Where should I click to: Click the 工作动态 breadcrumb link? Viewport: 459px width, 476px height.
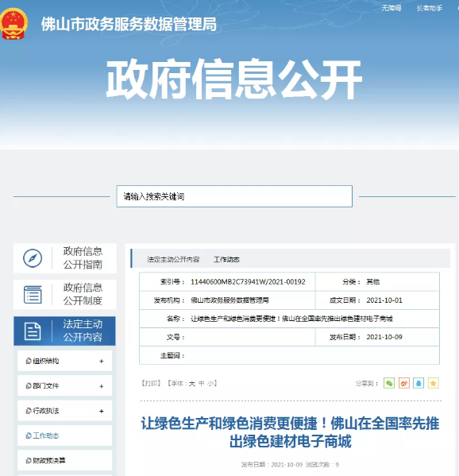(226, 260)
